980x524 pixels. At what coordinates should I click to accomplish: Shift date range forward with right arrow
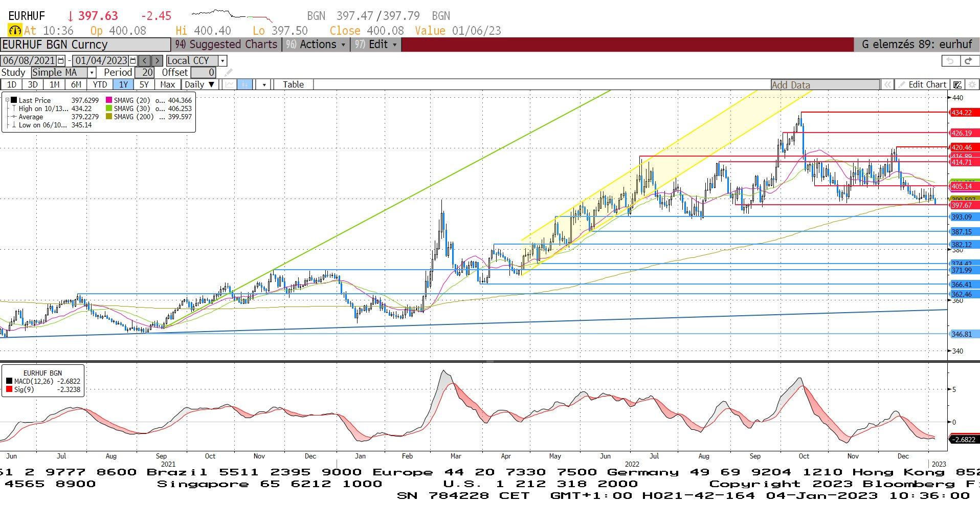tap(157, 60)
